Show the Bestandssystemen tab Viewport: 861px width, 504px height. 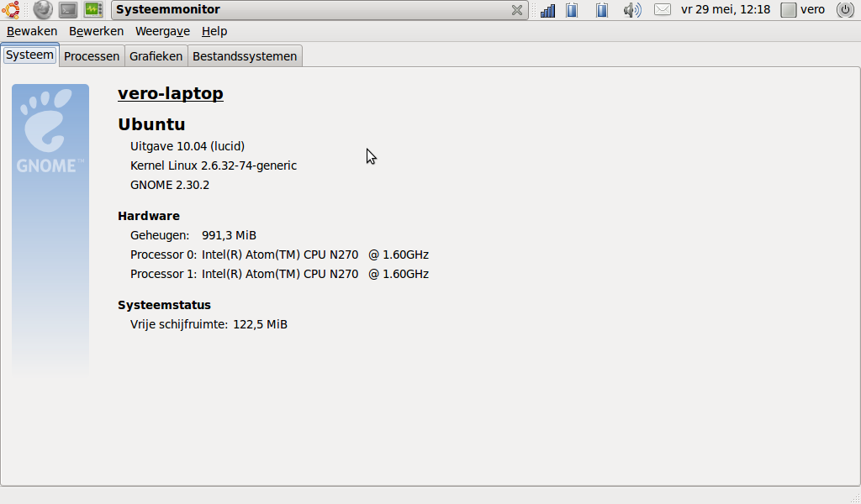click(x=245, y=56)
